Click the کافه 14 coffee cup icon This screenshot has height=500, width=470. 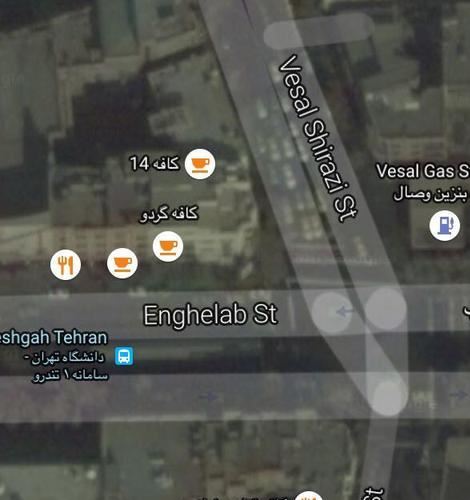[x=200, y=164]
